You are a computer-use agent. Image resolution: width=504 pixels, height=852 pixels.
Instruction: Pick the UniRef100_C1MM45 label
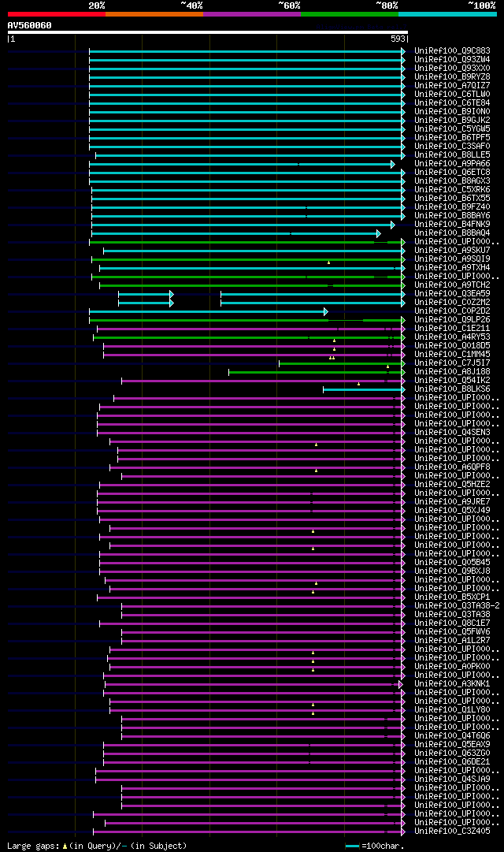point(452,355)
